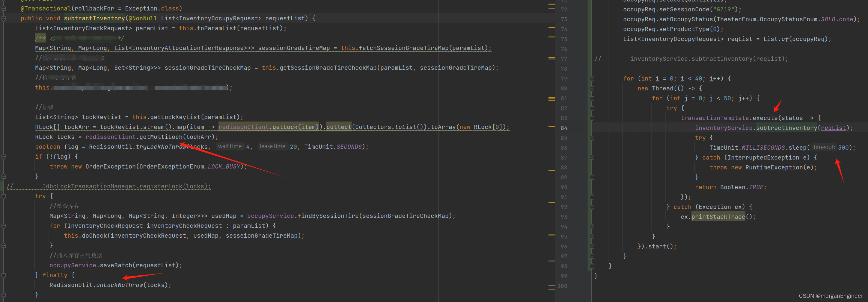Fold the inner 'try {' block at line 85
Viewport: 868px width, 302px height.
[592, 138]
